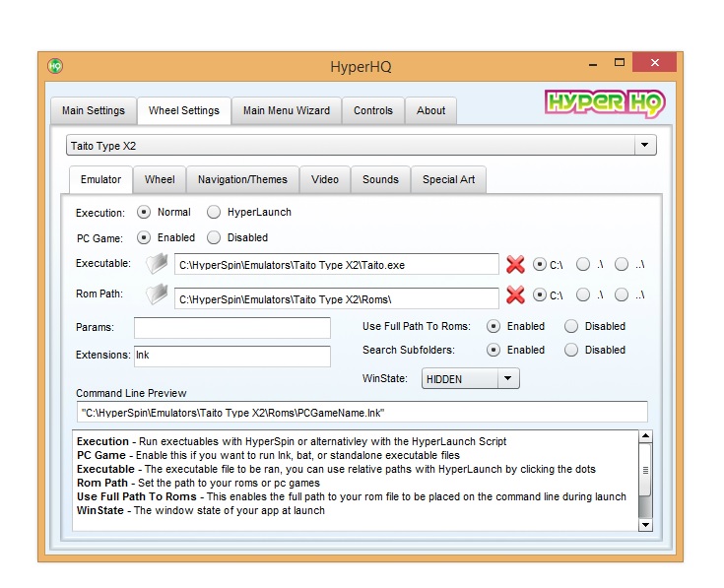This screenshot has width=724, height=588.
Task: Clear the Rom Path with red X
Action: click(515, 294)
